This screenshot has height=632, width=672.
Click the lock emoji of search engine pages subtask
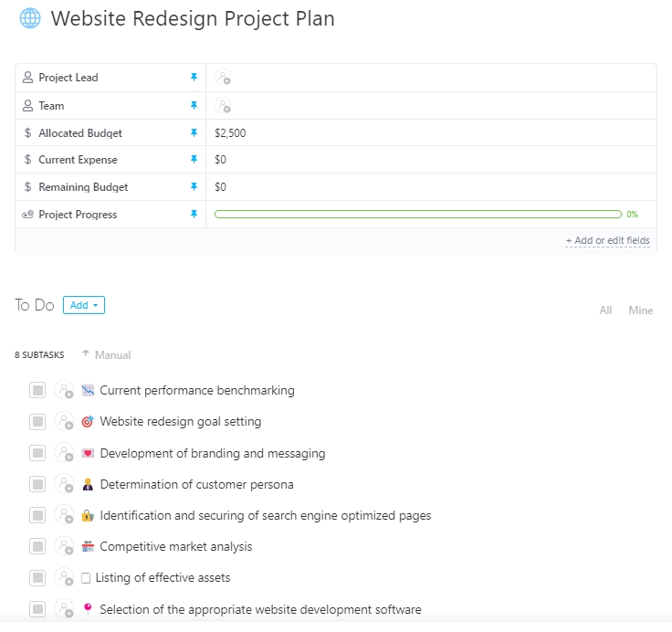pos(88,515)
